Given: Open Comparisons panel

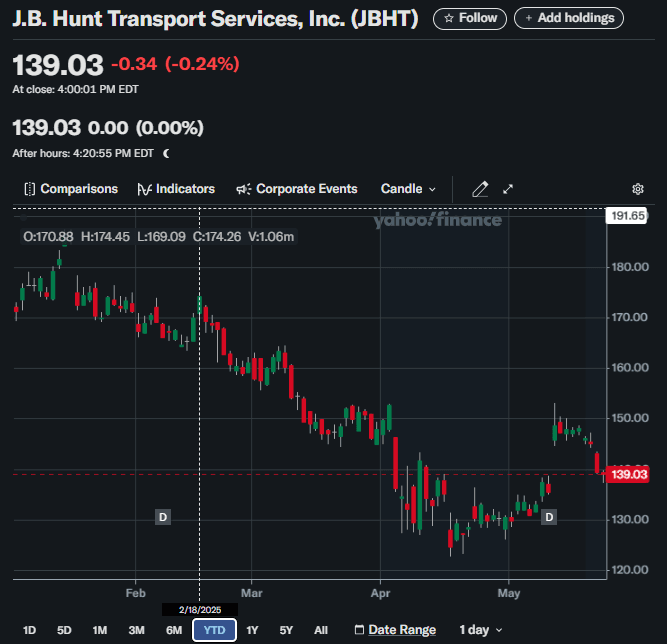Looking at the screenshot, I should point(70,189).
